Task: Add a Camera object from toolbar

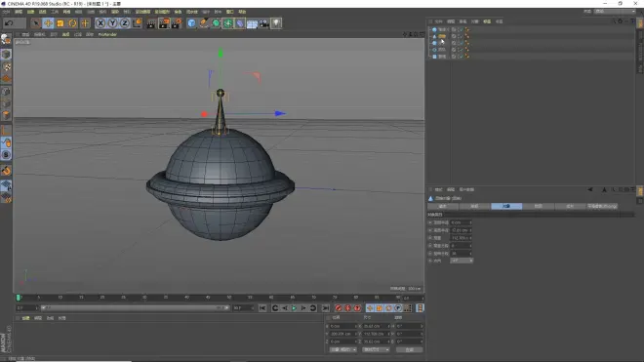Action: click(x=264, y=23)
